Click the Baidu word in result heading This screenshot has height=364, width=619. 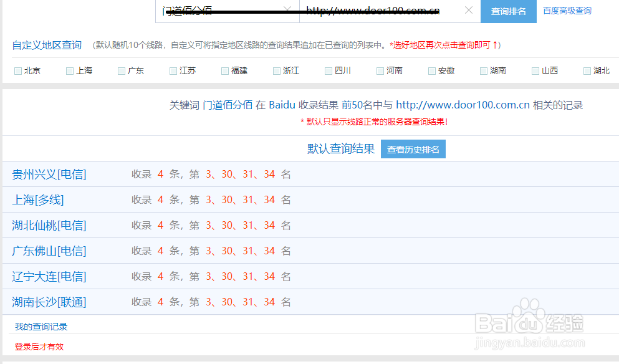click(x=282, y=105)
